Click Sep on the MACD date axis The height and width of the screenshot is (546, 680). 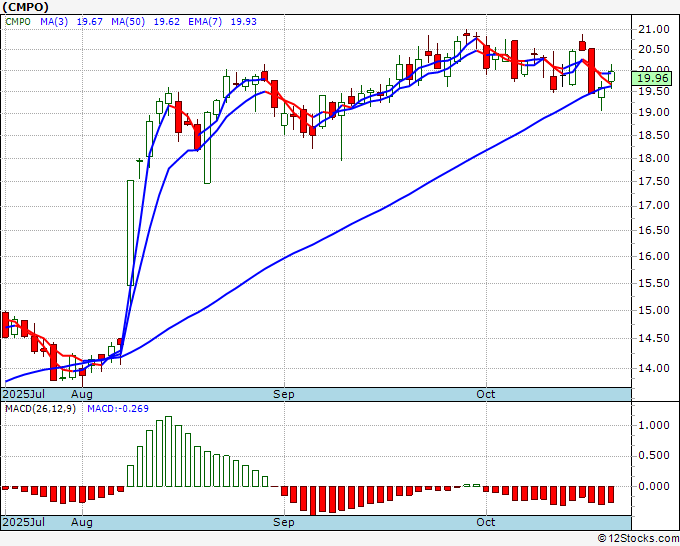click(284, 522)
